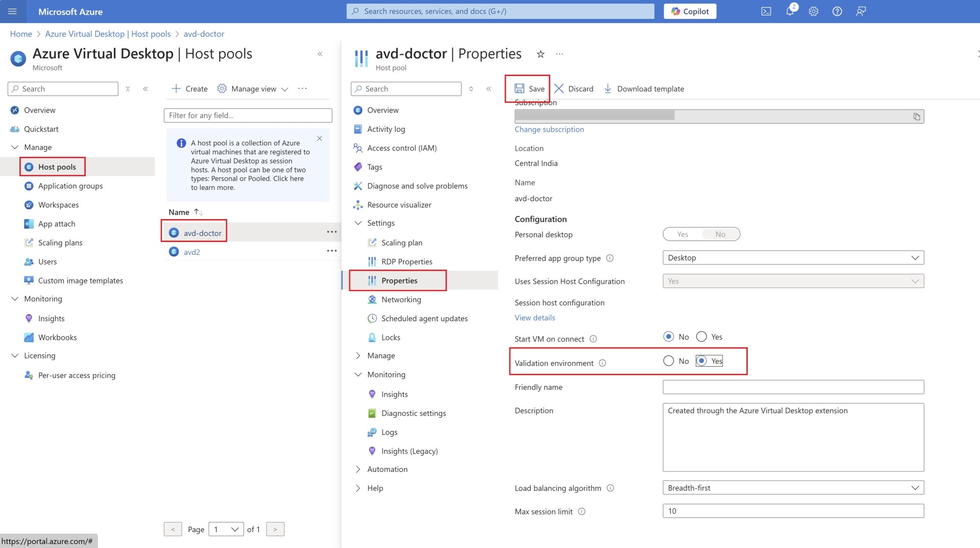The height and width of the screenshot is (548, 980).
Task: Click the global search resources bar
Action: click(x=500, y=11)
